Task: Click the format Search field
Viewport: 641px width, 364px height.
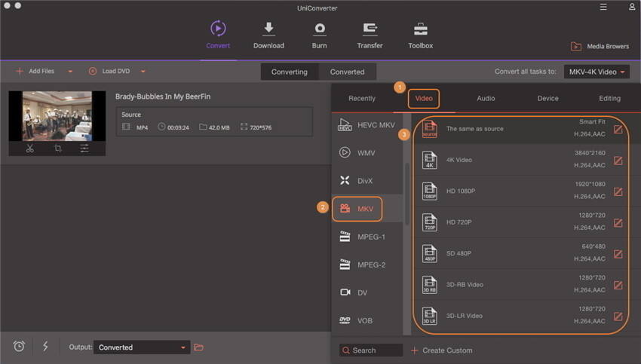Action: [x=371, y=350]
